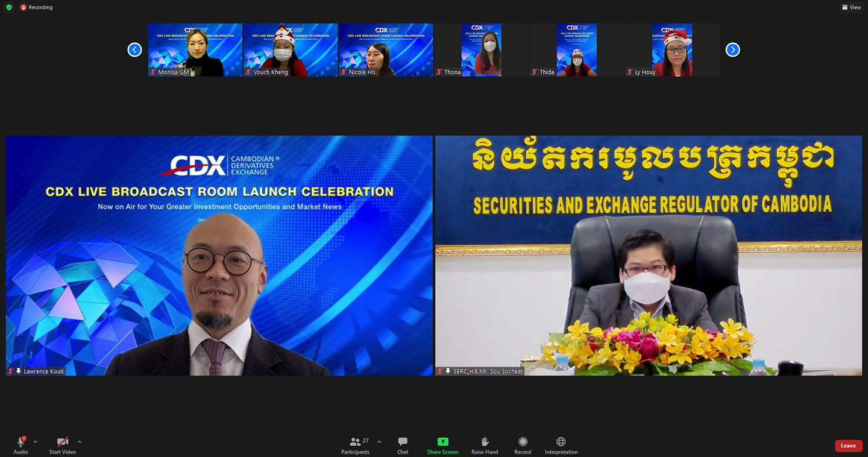The image size is (868, 457).
Task: Select Vouch Kheng's video thumbnail
Action: (x=291, y=50)
